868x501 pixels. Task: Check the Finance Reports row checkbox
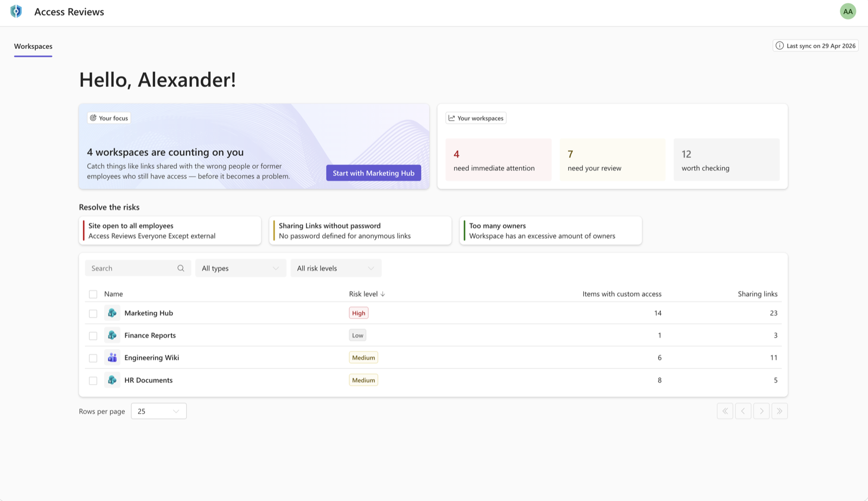(x=93, y=335)
